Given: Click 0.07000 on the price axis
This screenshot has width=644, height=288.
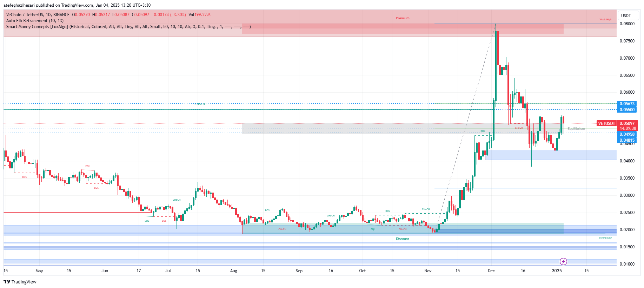Looking at the screenshot, I should coord(627,58).
